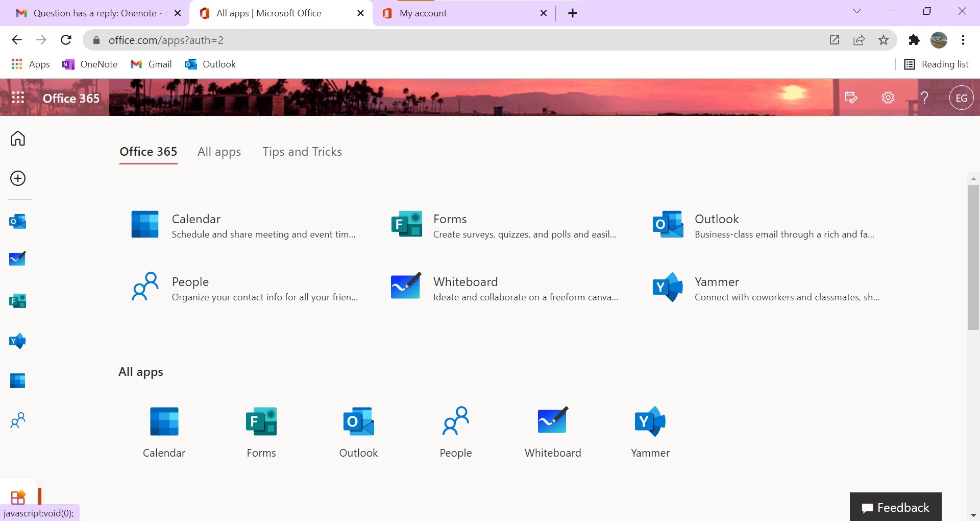Switch to the My account browser tab
The height and width of the screenshot is (521, 980).
(464, 13)
